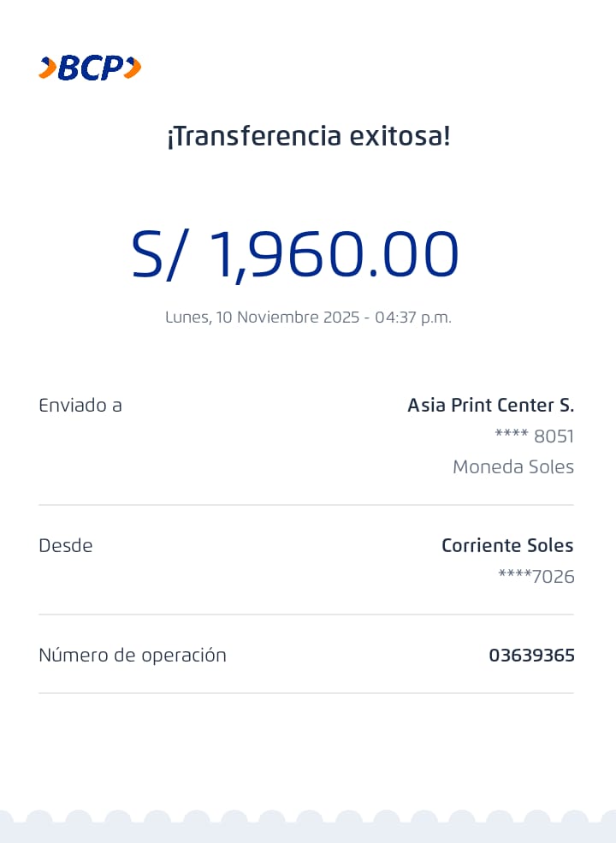The image size is (616, 843).
Task: Click the divider line below the operation number
Action: [x=306, y=693]
